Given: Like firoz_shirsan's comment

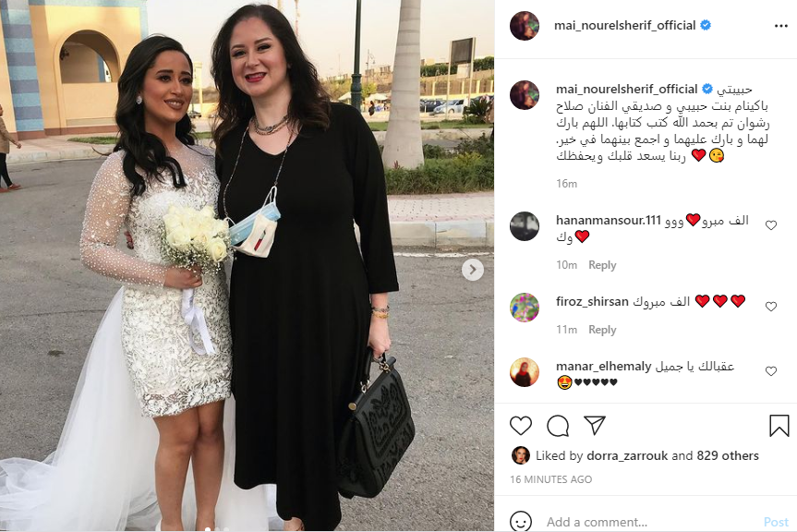Looking at the screenshot, I should pyautogui.click(x=771, y=307).
